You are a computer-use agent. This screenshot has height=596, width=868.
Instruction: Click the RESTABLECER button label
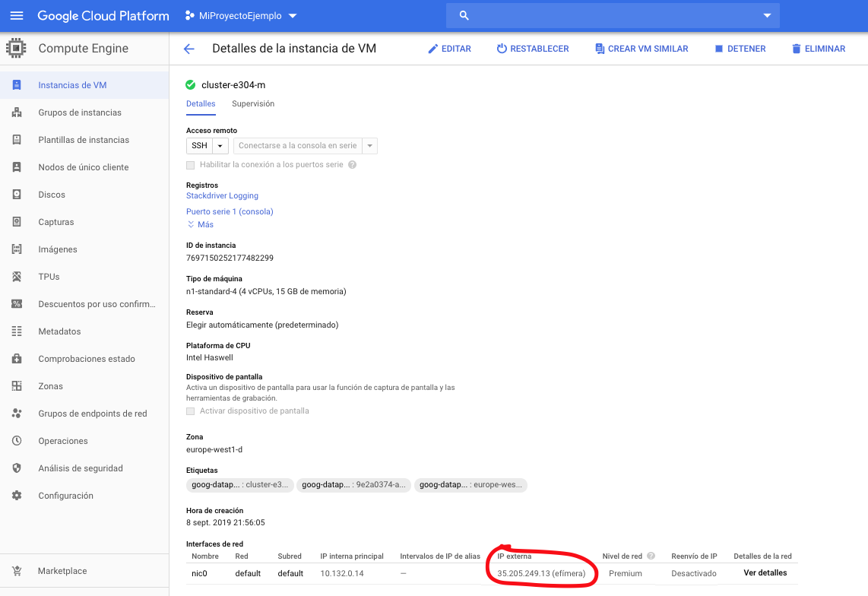tap(539, 49)
